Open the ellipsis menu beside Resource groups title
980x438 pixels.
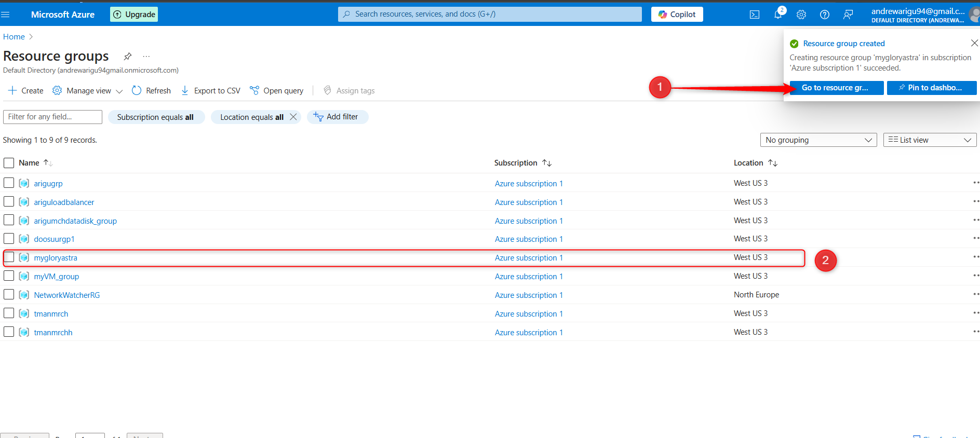146,56
